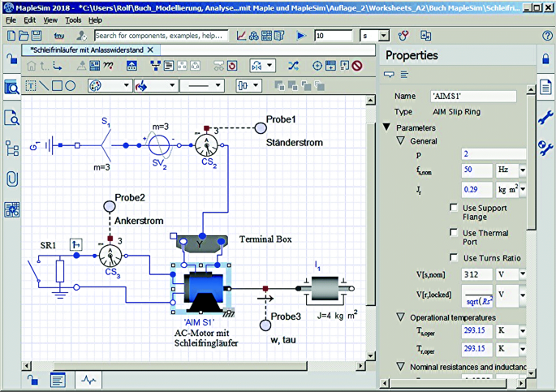
Task: Enable Use Thermal Port checkbox
Action: [x=454, y=232]
